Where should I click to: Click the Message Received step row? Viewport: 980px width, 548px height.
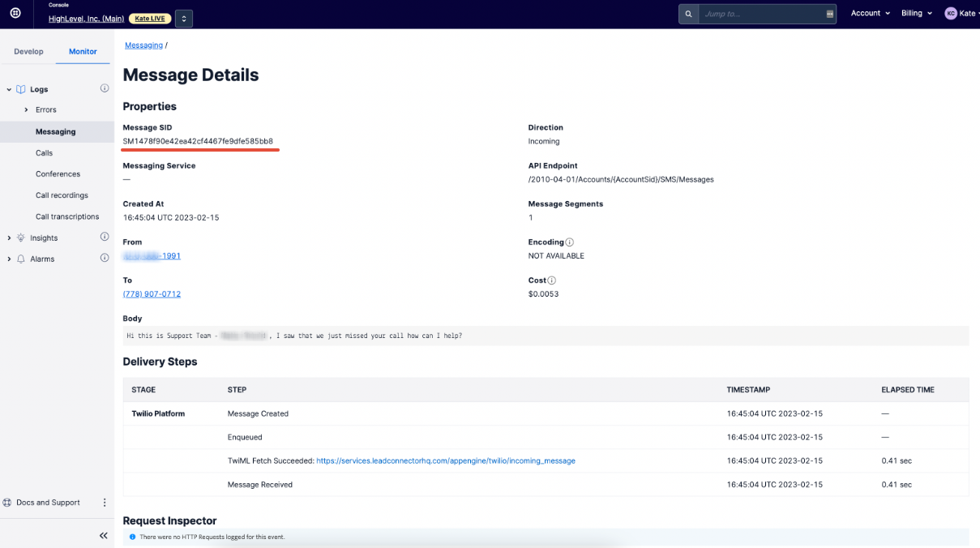546,485
